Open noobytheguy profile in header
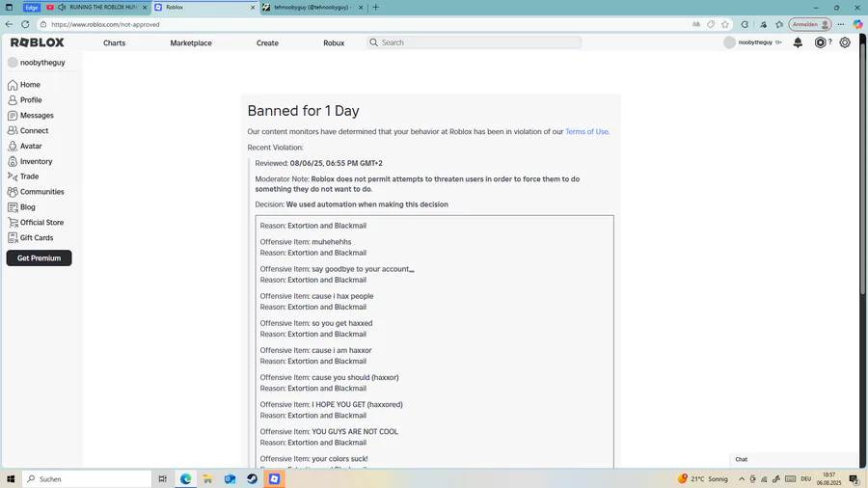The image size is (868, 488). point(752,42)
